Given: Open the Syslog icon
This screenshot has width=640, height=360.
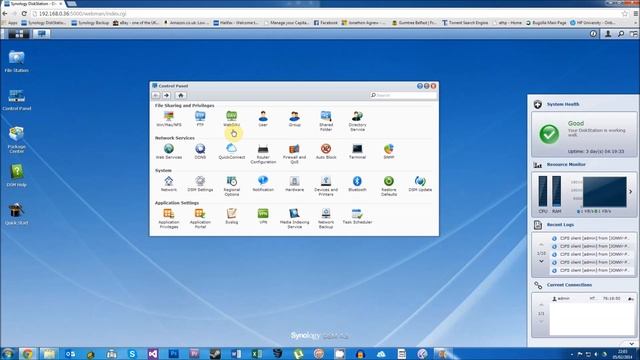Looking at the screenshot, I should click(231, 216).
